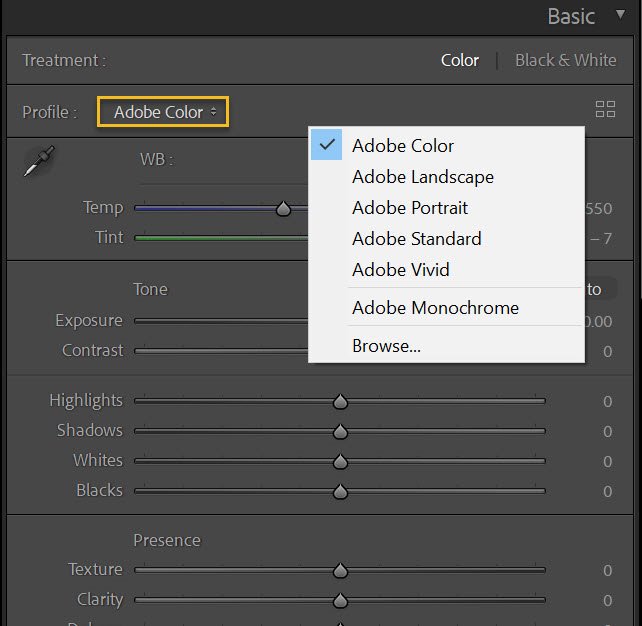Viewport: 642px width, 626px height.
Task: Pick the Adobe Standard profile
Action: pos(417,239)
